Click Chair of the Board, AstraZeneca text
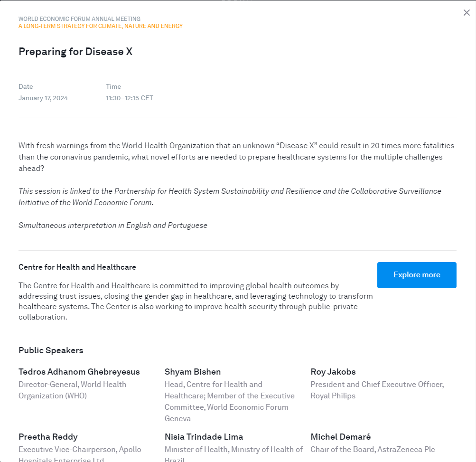 pos(372,449)
